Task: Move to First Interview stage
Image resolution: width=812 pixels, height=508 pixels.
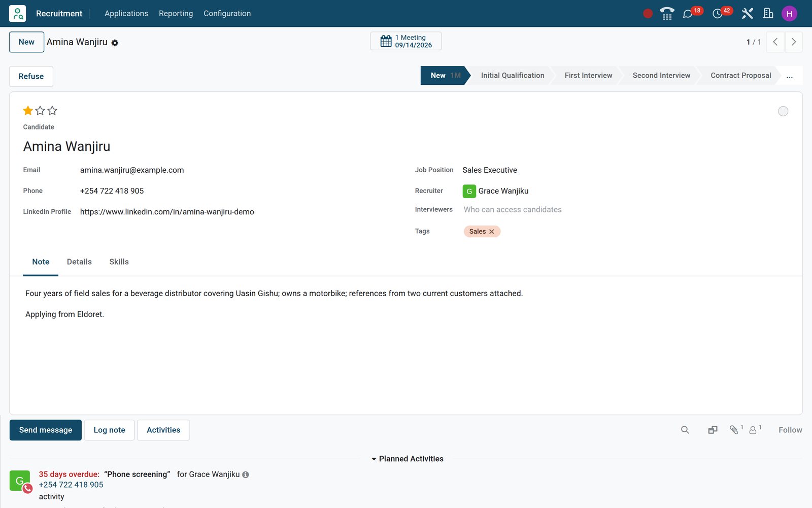Action: (x=588, y=76)
